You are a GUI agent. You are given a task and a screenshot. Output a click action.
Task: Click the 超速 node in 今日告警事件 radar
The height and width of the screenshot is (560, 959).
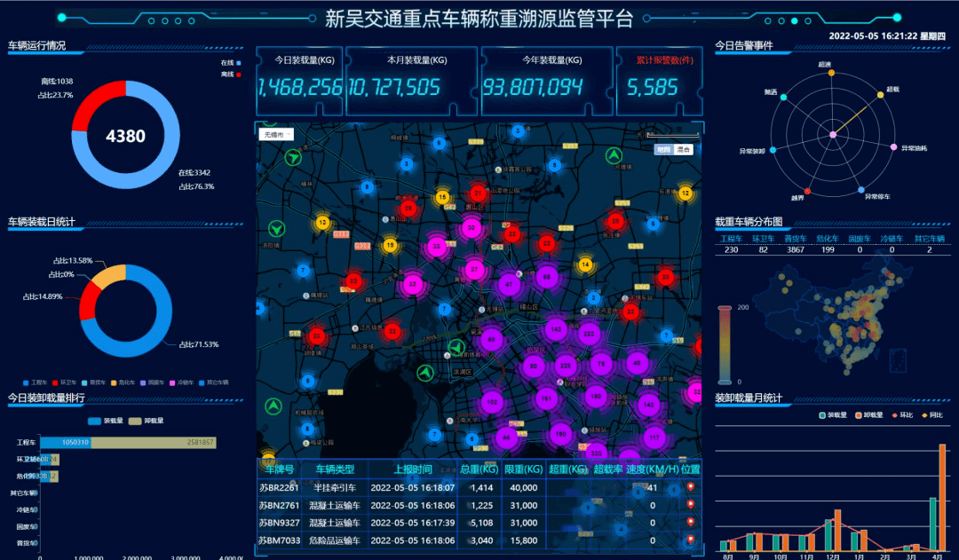point(831,73)
